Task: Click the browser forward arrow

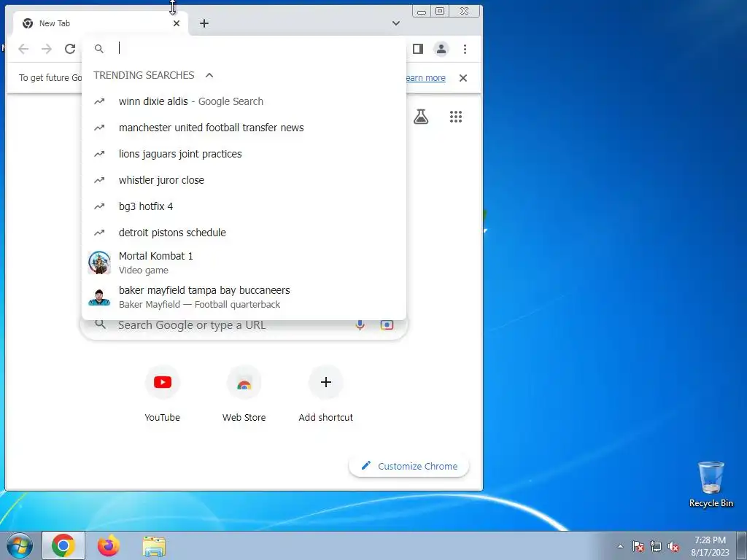Action: click(46, 49)
